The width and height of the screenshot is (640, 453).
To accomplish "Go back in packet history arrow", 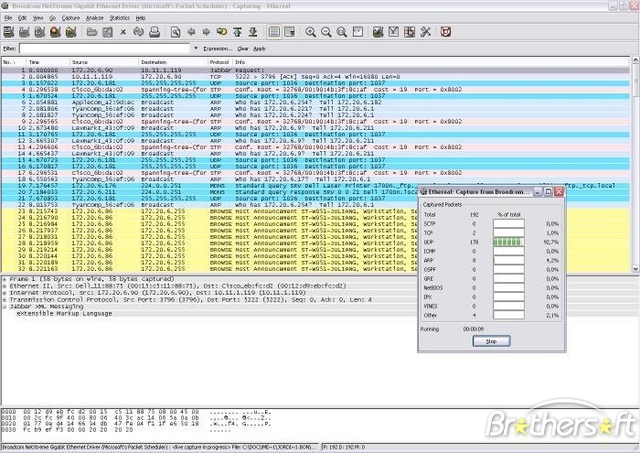I will point(191,32).
